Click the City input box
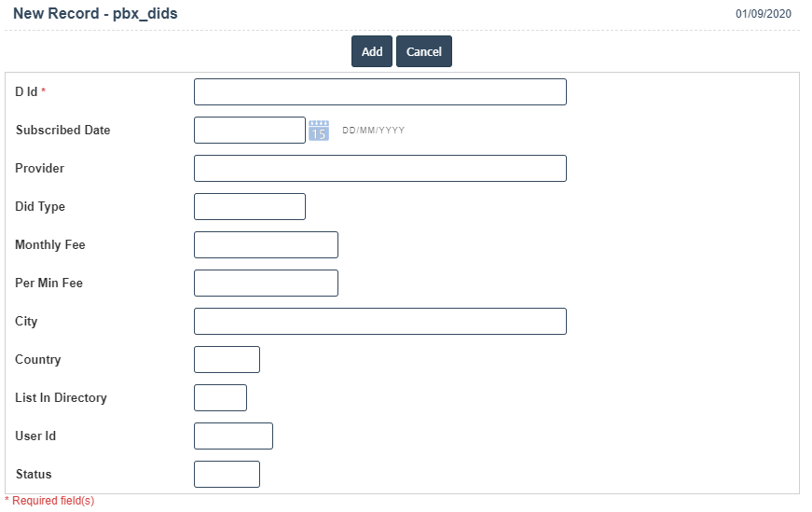Viewport: 812px width, 512px height. [379, 322]
